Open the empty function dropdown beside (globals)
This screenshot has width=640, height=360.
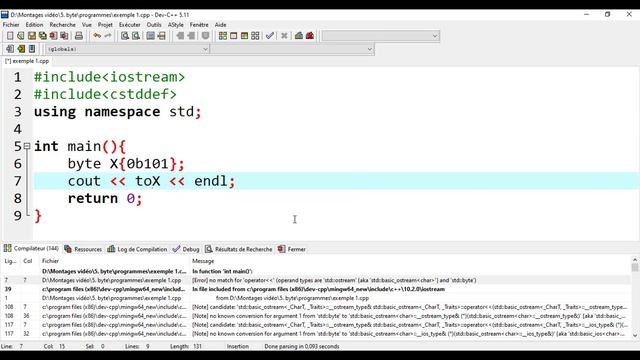point(292,49)
